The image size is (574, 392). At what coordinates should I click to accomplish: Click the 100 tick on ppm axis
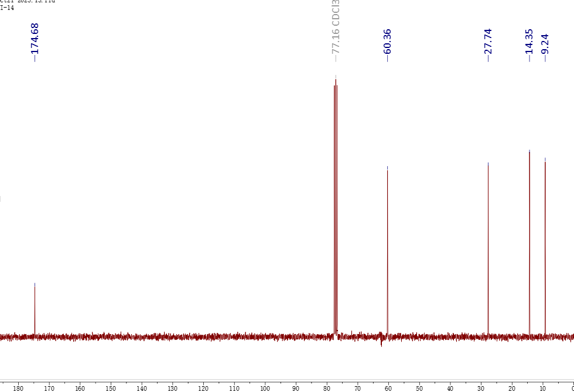tap(265, 388)
